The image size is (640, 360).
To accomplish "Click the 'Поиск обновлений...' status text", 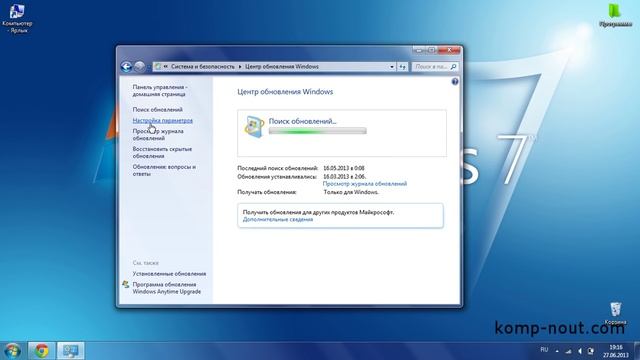I will click(302, 121).
